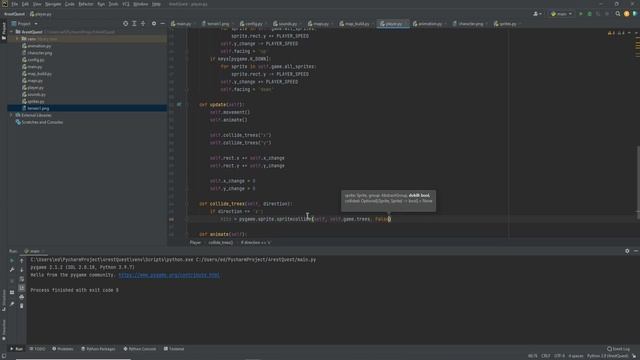
Task: Toggle the Project side tool tab
Action: pyautogui.click(x=4, y=31)
